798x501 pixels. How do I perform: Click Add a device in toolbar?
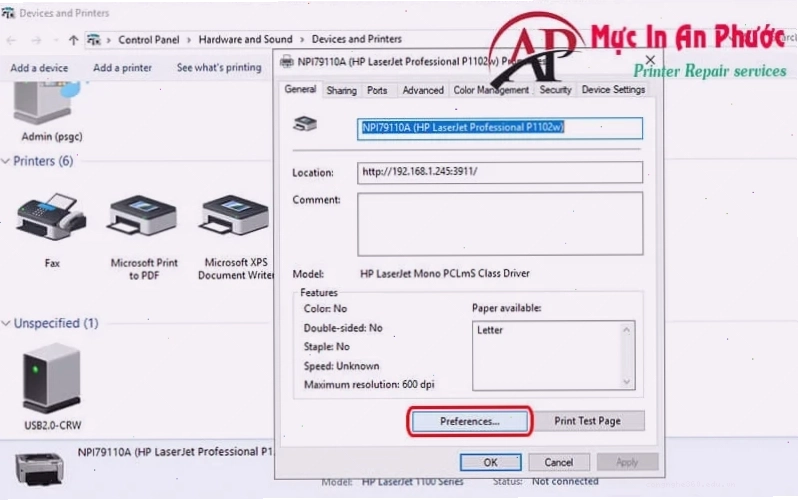(x=39, y=68)
